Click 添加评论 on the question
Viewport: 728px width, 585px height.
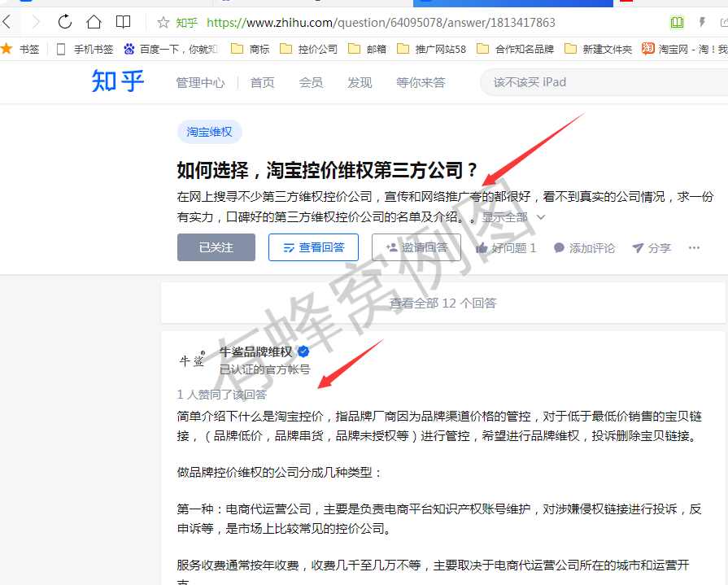584,248
